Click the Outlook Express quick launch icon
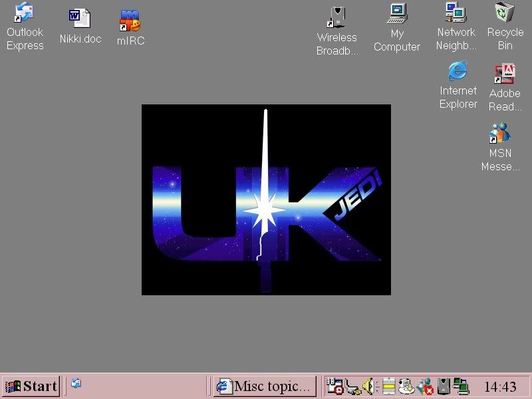This screenshot has height=399, width=532. [x=76, y=383]
